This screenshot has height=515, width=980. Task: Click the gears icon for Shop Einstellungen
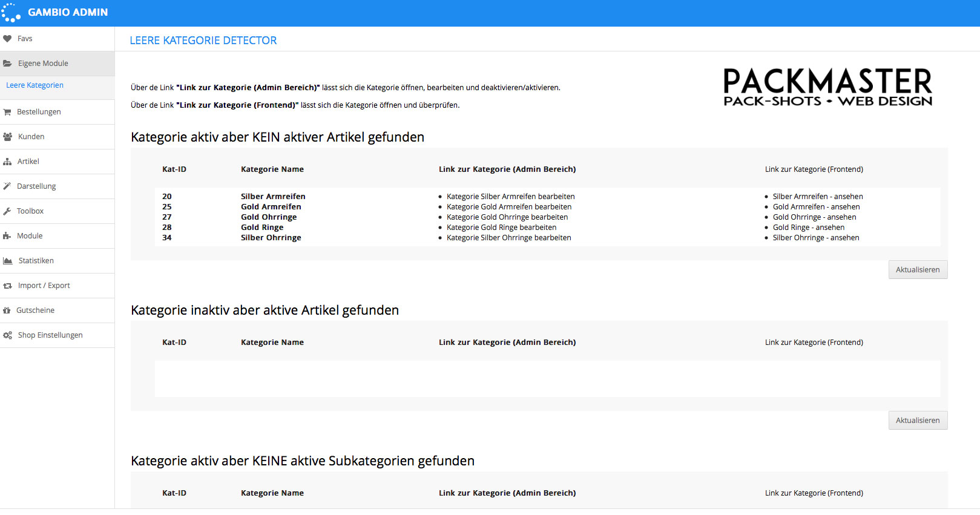coord(7,335)
